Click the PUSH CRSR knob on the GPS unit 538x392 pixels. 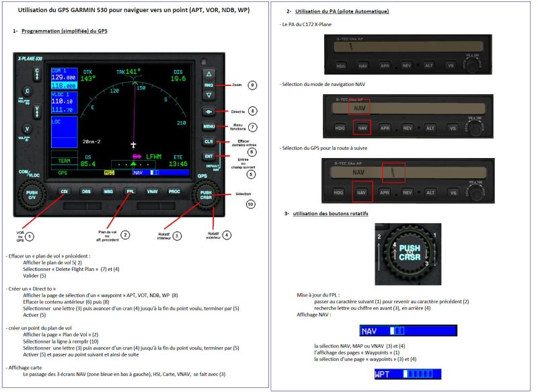(206, 195)
